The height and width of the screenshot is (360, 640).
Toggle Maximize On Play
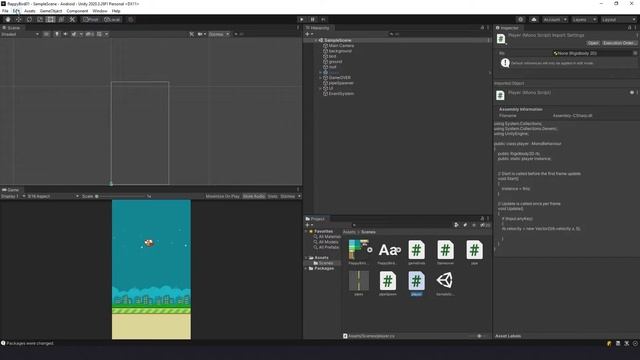point(222,196)
